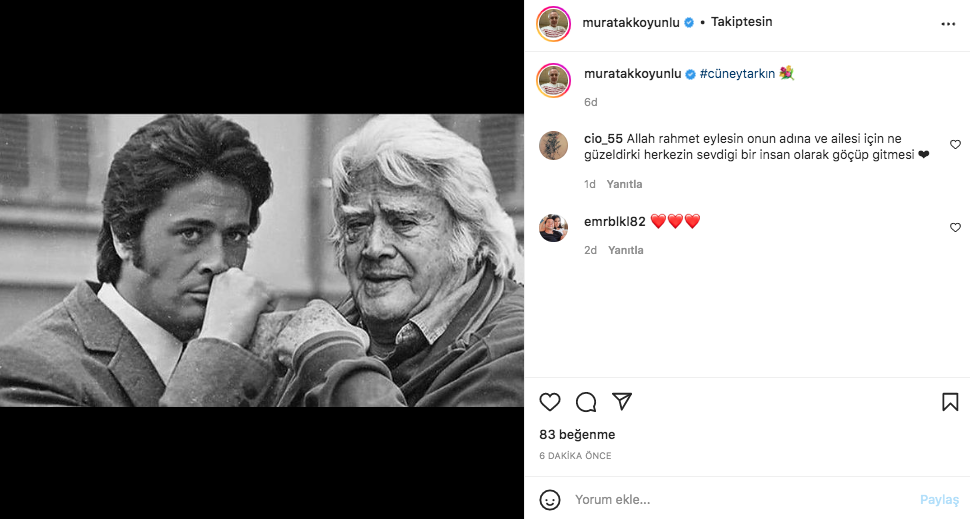View the 83 beğenme likes list
This screenshot has width=970, height=519.
point(577,435)
